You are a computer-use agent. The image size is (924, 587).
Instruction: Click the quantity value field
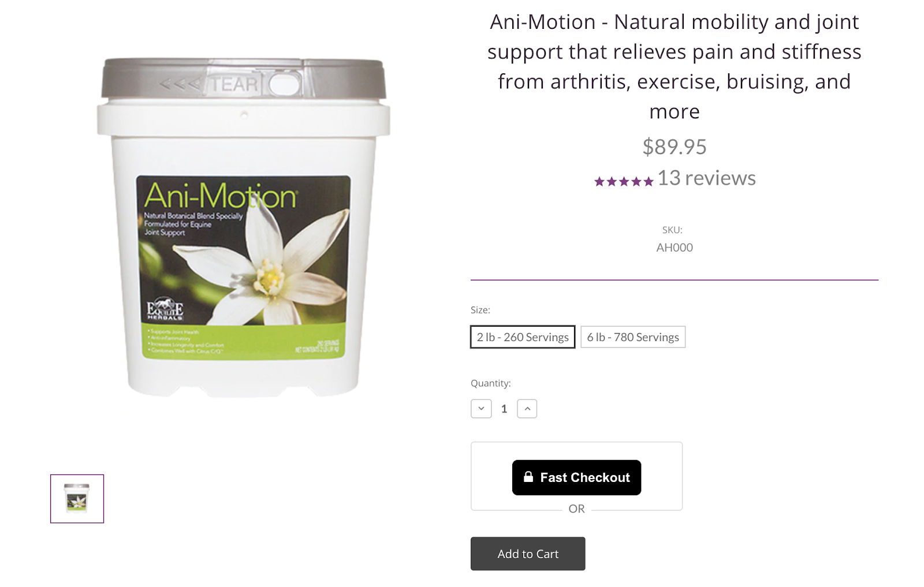point(504,409)
